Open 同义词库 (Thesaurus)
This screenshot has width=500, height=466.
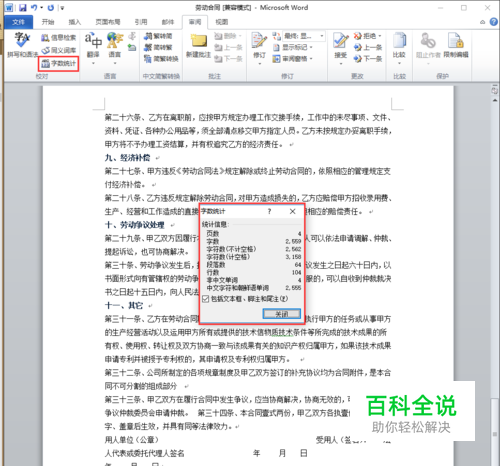59,50
